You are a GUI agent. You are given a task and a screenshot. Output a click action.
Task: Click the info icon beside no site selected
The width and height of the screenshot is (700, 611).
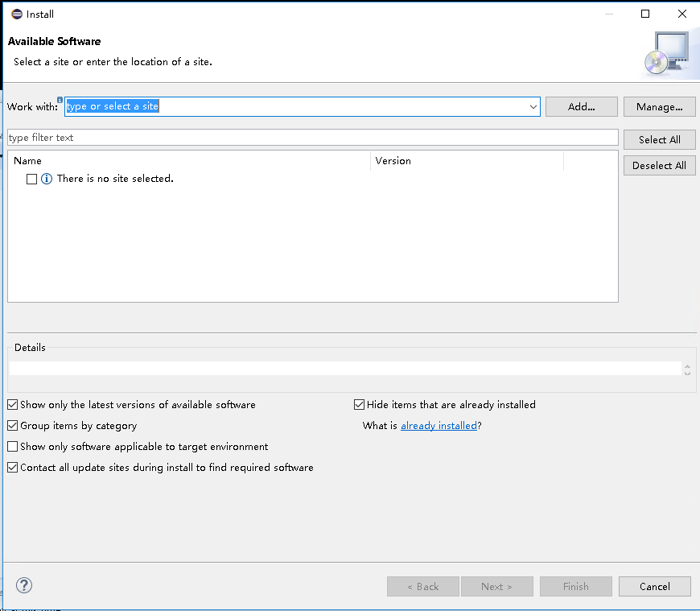47,179
